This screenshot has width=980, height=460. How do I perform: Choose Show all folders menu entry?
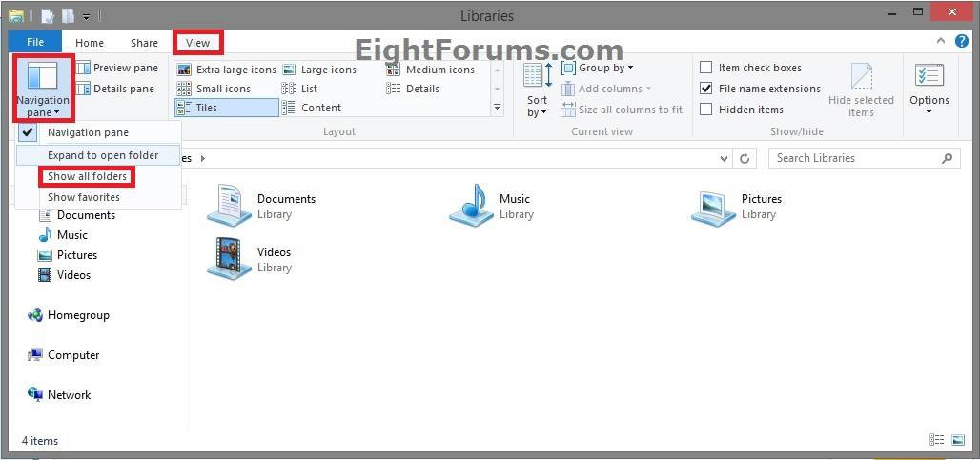[x=87, y=176]
